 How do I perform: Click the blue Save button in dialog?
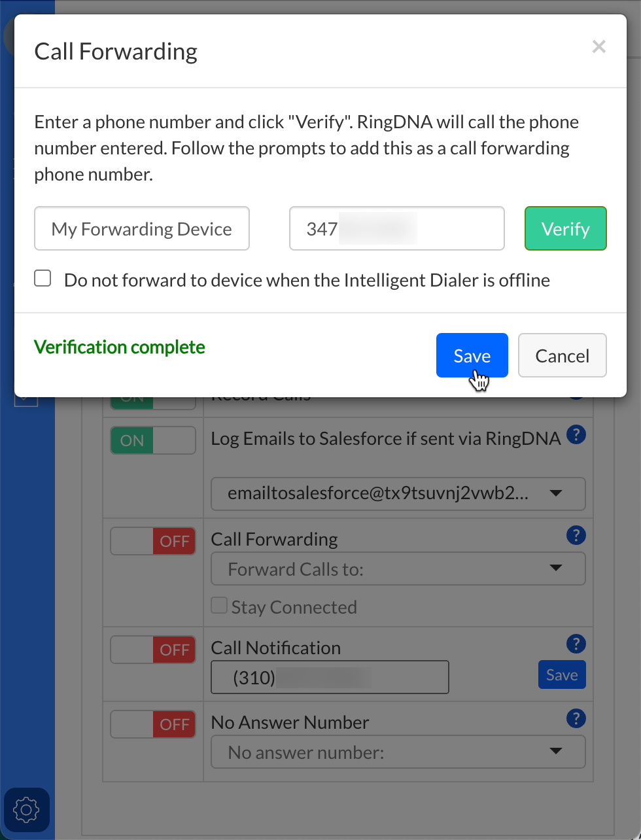[472, 355]
